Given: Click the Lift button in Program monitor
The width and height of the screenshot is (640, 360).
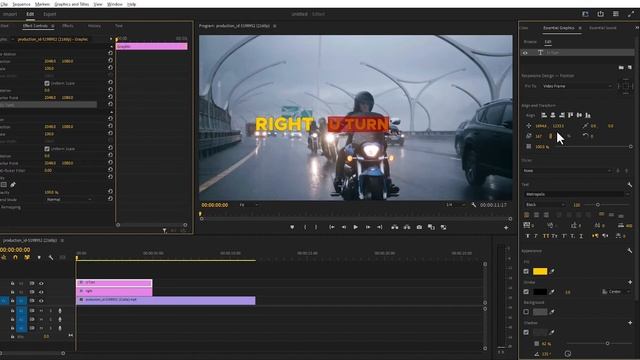Looking at the screenshot, I should [395, 227].
